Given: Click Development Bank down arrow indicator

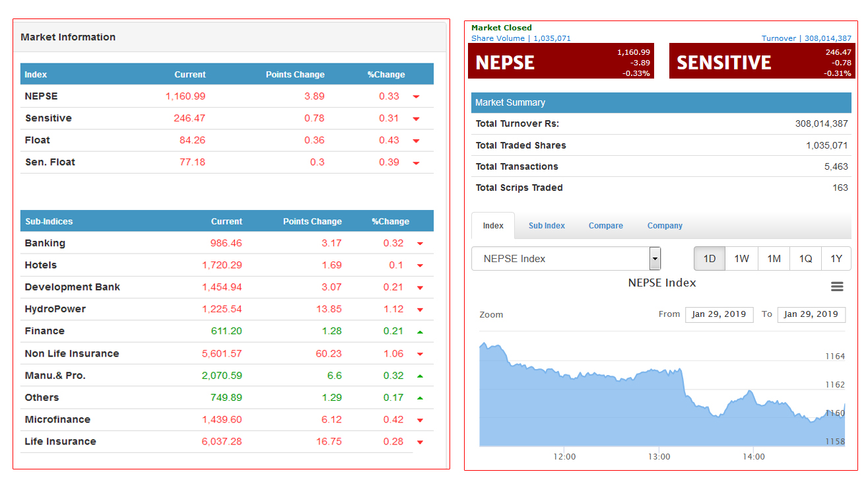Looking at the screenshot, I should click(420, 288).
